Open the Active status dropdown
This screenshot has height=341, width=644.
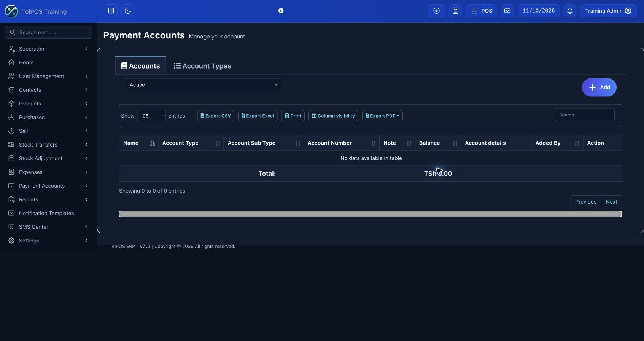click(x=203, y=85)
